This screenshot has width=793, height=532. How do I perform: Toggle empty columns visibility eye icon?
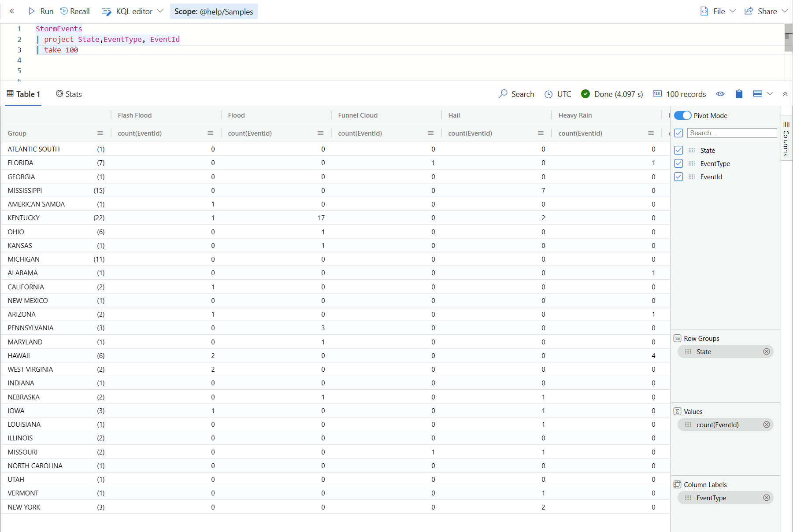[x=720, y=94]
